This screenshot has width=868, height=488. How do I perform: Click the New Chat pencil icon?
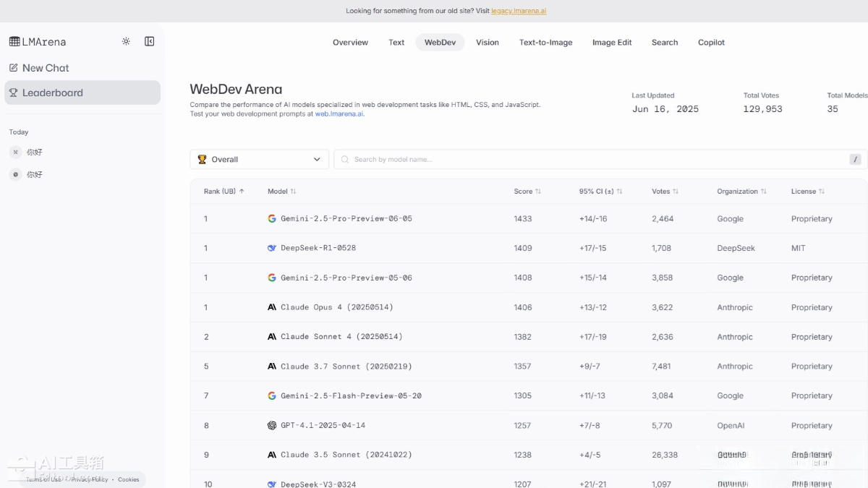14,68
